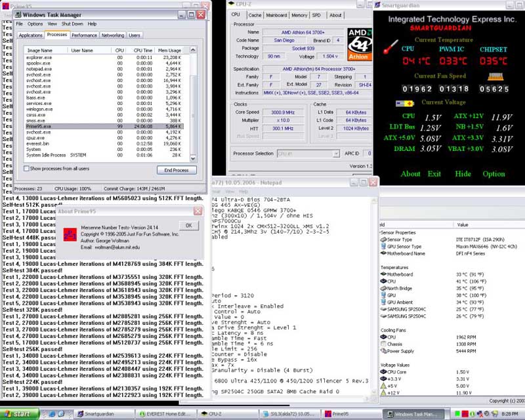Open the About tab in CPU-Z
The width and height of the screenshot is (525, 420).
(335, 15)
